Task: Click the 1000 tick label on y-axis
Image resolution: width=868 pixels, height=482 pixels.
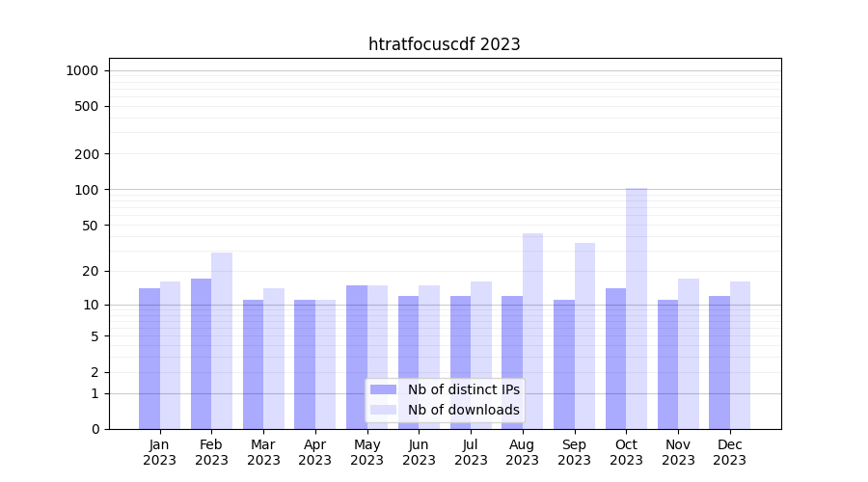Action: coord(81,70)
